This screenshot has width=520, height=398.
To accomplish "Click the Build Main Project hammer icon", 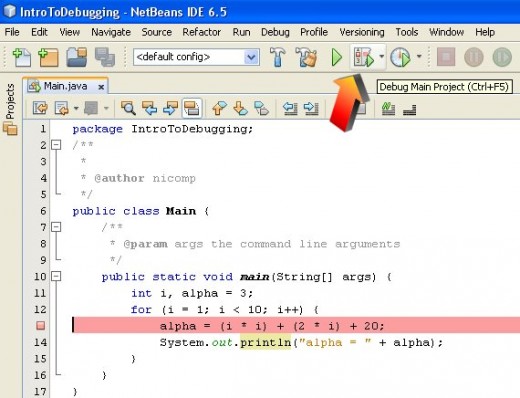I will 277,57.
